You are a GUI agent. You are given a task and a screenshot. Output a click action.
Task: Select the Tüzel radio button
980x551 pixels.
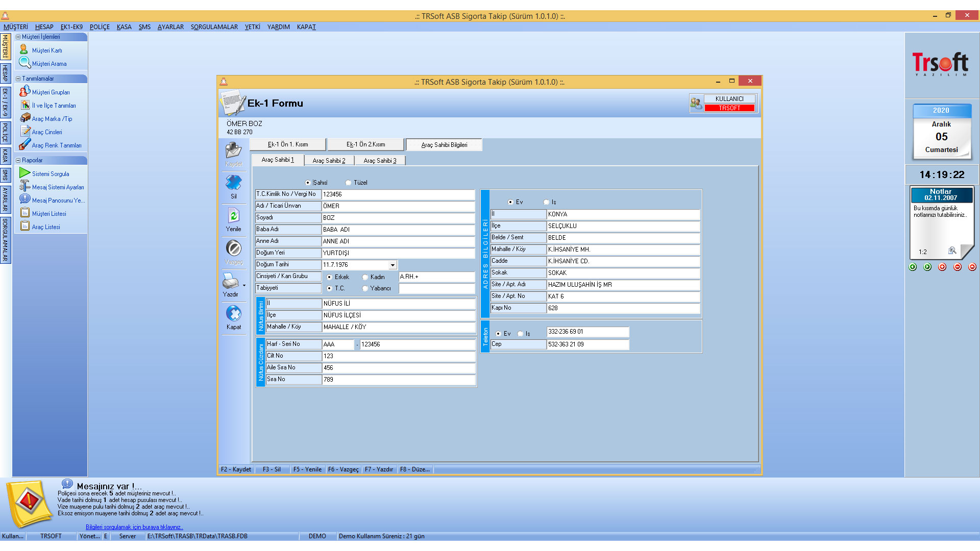[349, 183]
